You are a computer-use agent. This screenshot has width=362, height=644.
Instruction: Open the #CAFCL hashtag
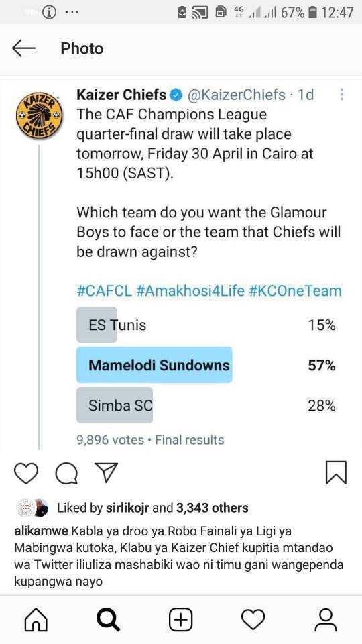pyautogui.click(x=105, y=291)
